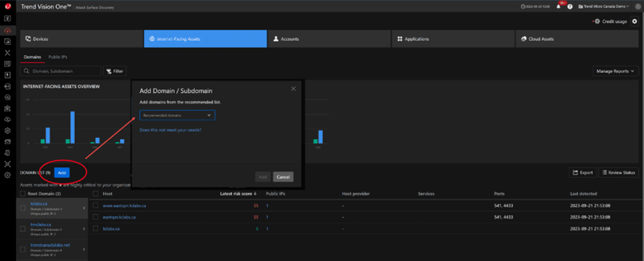Open the Trend Micro Canada Demo account menu

coord(603,7)
